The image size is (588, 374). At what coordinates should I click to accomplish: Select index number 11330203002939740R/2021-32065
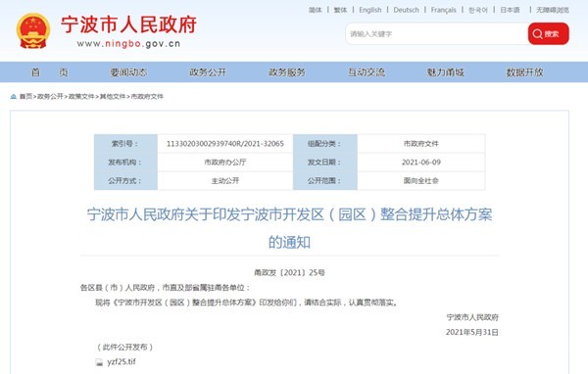(225, 144)
